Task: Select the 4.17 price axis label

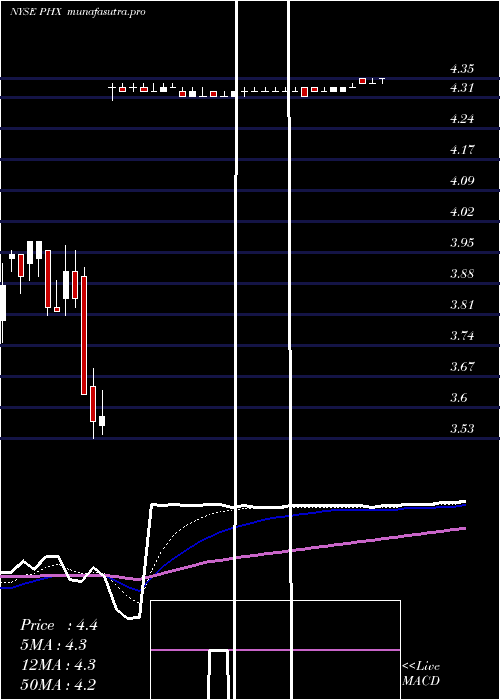Action: [462, 150]
